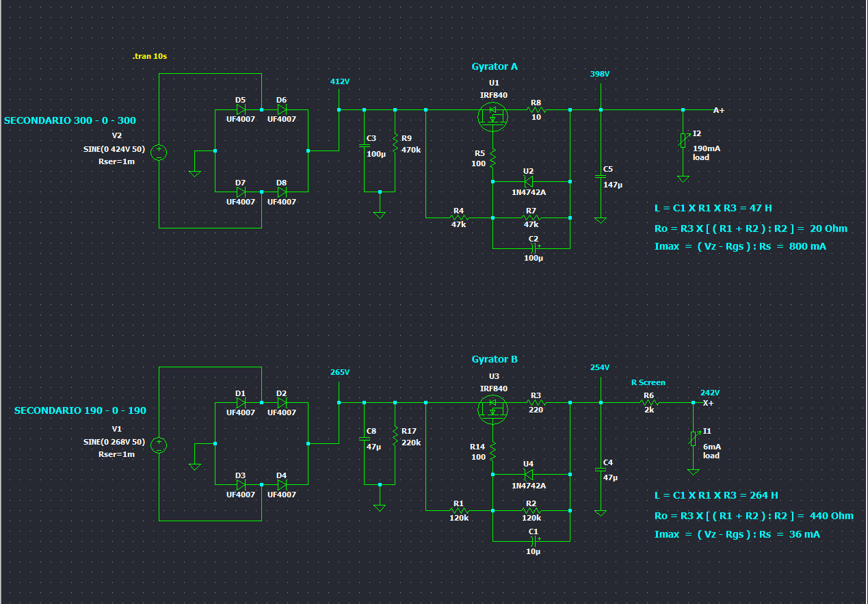Select the IRF840 MOSFET U3 symbol
This screenshot has height=604, width=868.
click(x=493, y=410)
